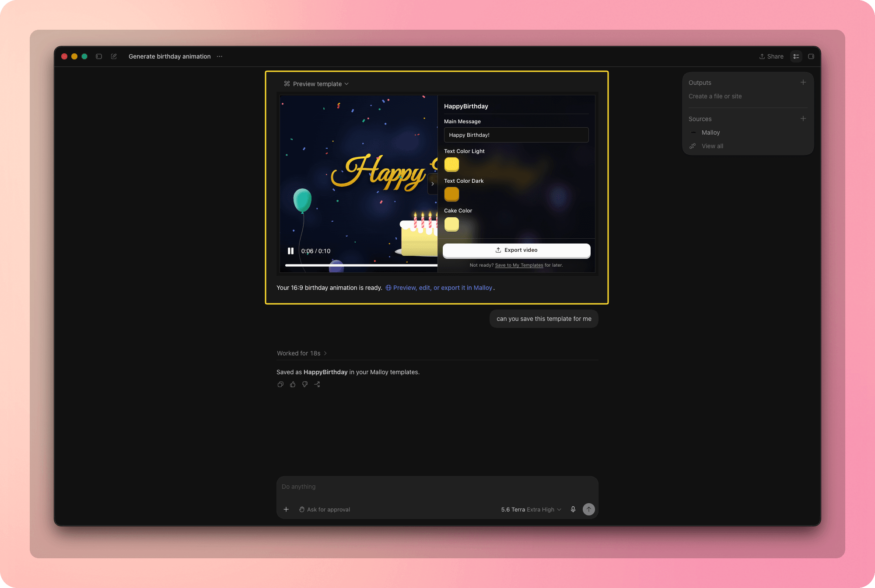Open the Text Color Dark swatch
Image resolution: width=875 pixels, height=588 pixels.
(451, 194)
